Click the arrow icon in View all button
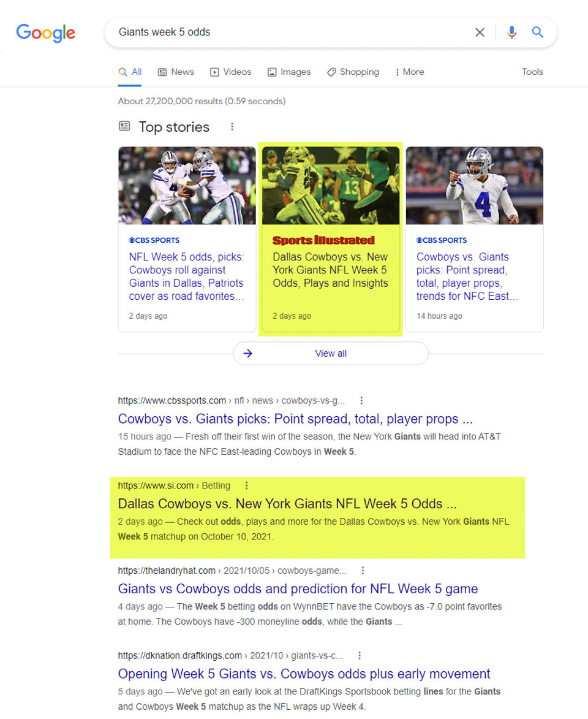The width and height of the screenshot is (588, 719). (247, 354)
